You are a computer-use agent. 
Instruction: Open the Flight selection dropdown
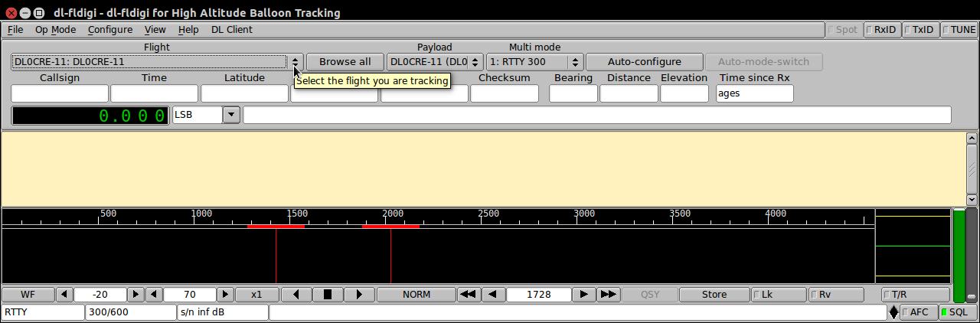pos(157,62)
